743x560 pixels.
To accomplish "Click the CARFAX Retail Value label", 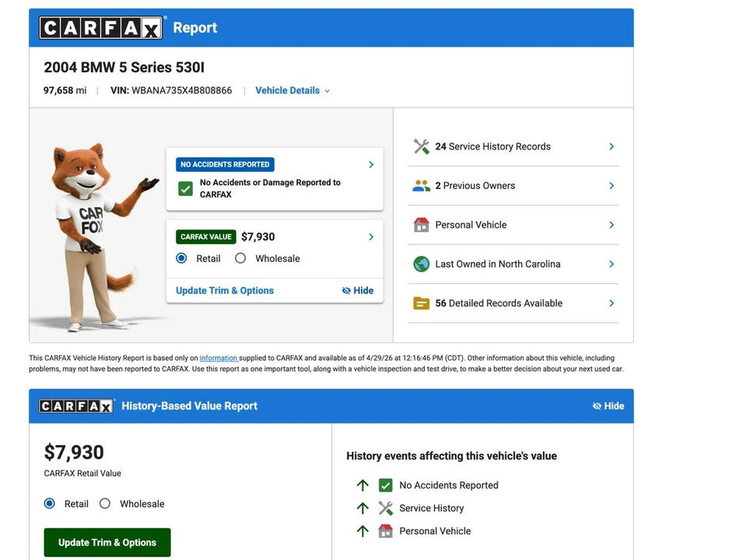I will pos(82,474).
